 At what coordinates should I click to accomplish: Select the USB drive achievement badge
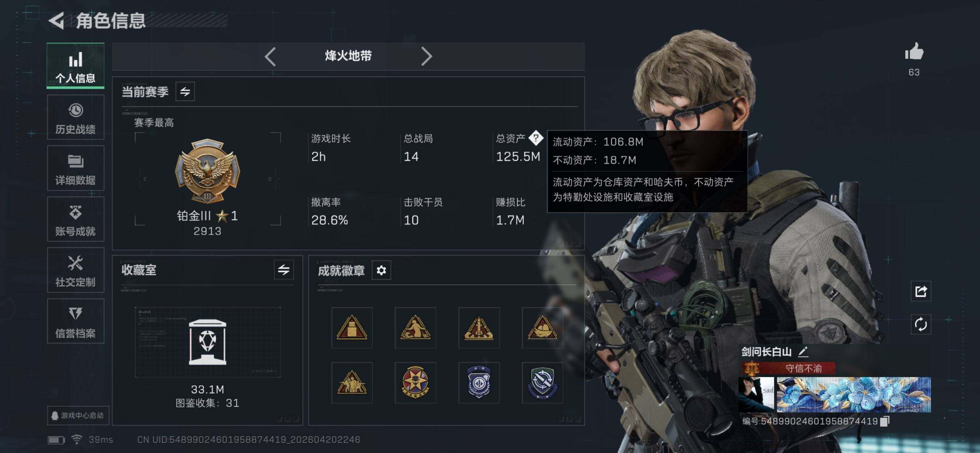pos(352,328)
